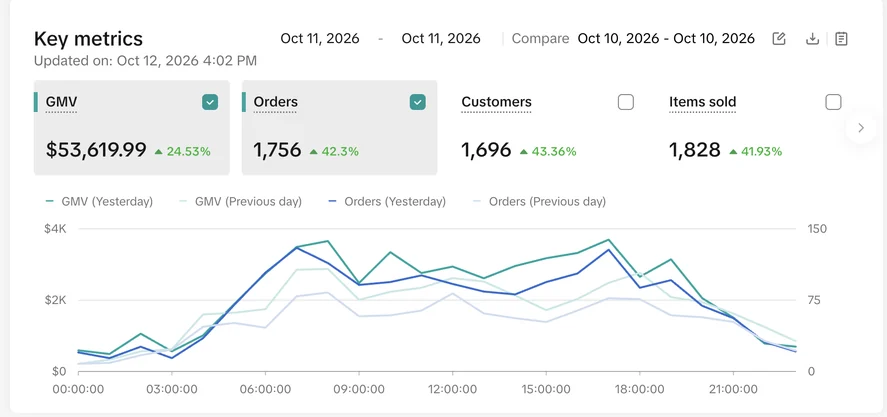
Task: Click the 18:00:00 axis label
Action: [639, 389]
